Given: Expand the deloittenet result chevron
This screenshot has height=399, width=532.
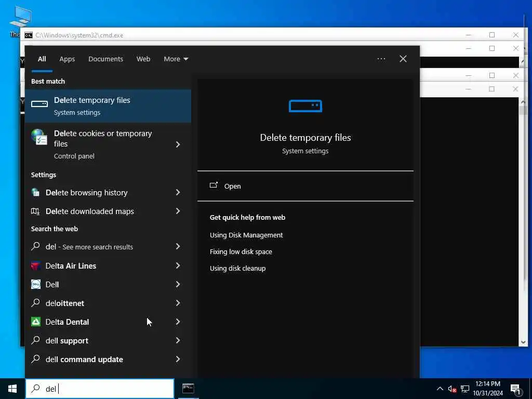Looking at the screenshot, I should [178, 303].
